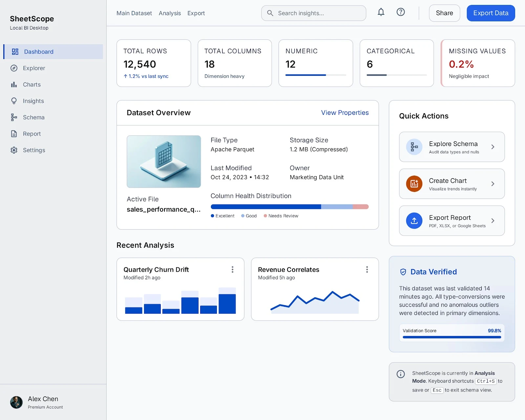
Task: Switch to the Main Dataset tab
Action: point(134,13)
